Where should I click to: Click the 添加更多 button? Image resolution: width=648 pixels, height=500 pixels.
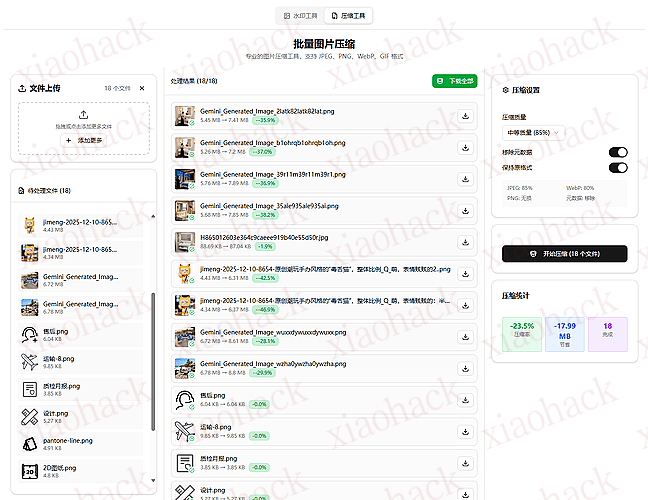(83, 142)
